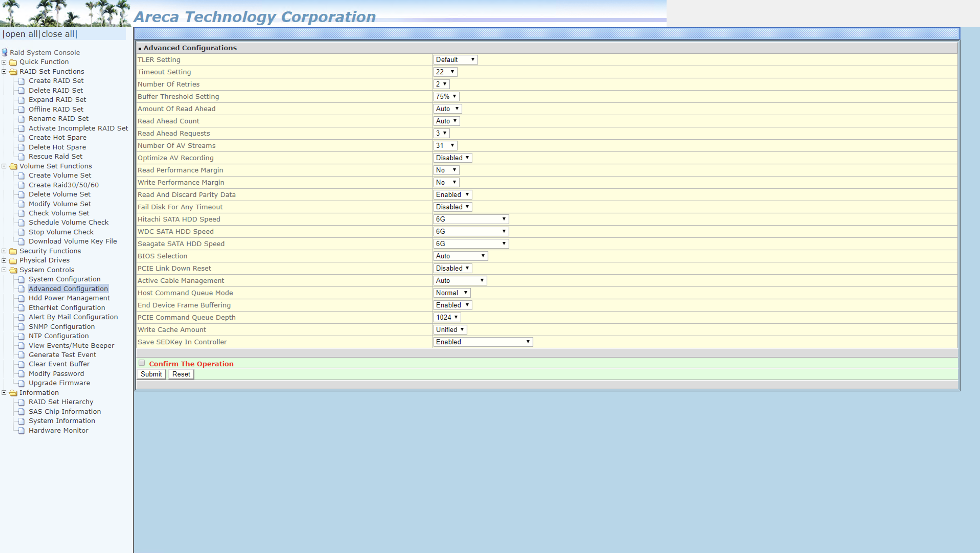Click the page icon beside Modify Password

click(x=22, y=374)
